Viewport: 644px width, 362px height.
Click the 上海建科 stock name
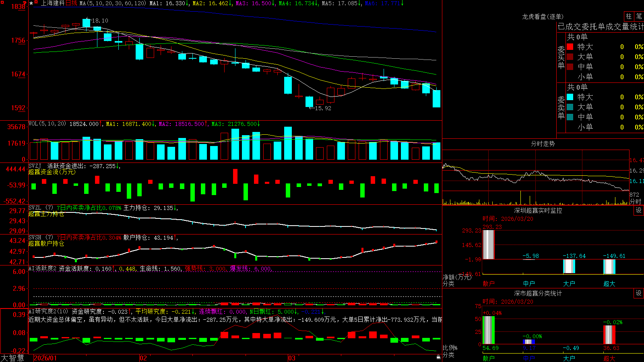(x=53, y=3)
